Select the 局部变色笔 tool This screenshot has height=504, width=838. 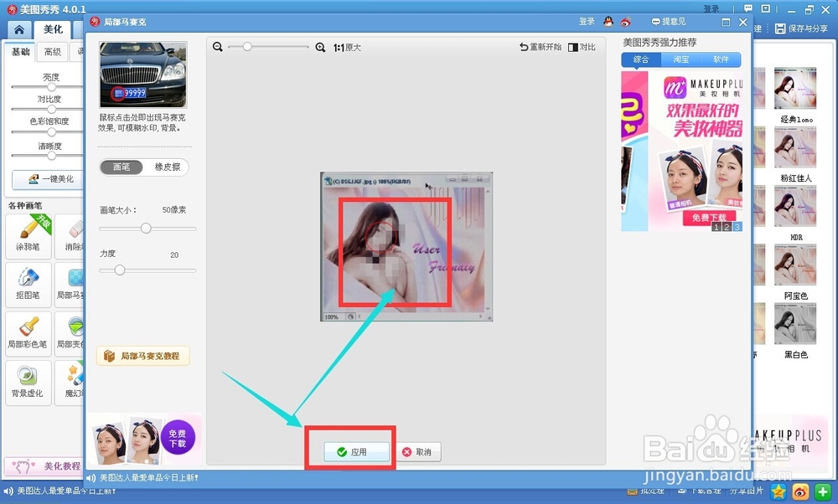click(70, 333)
